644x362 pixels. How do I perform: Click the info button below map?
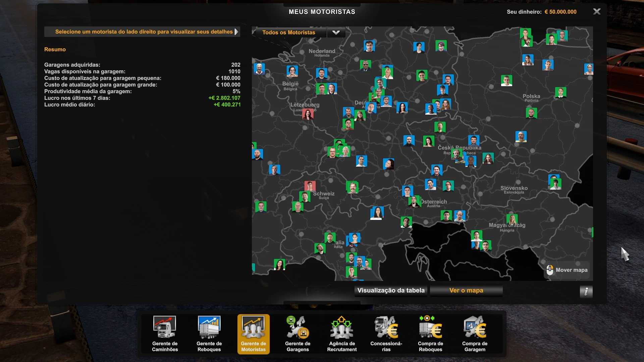586,291
